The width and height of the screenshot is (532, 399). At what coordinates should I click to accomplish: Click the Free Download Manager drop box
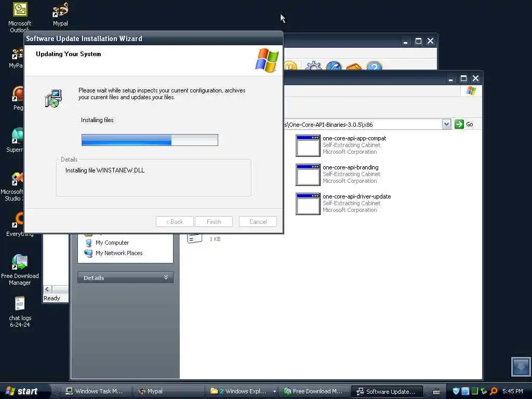point(521,366)
